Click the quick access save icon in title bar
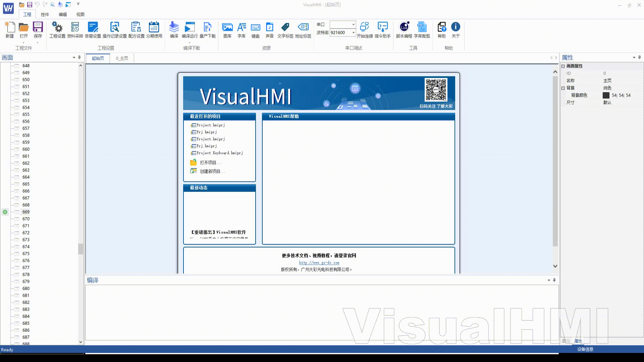 point(30,4)
